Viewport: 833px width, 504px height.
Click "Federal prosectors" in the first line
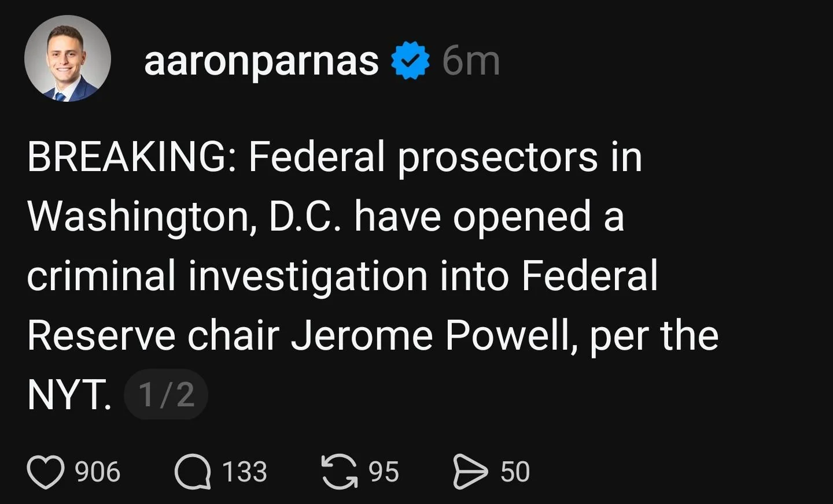coord(423,157)
